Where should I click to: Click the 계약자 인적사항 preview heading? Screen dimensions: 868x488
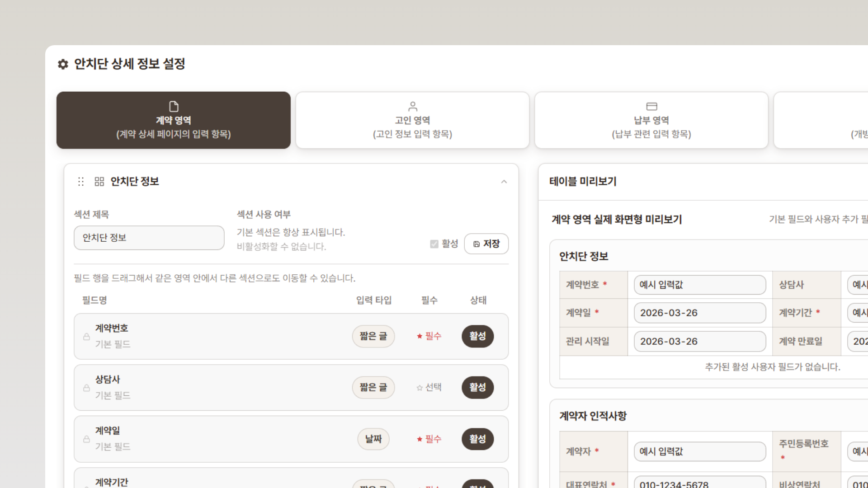(x=593, y=416)
